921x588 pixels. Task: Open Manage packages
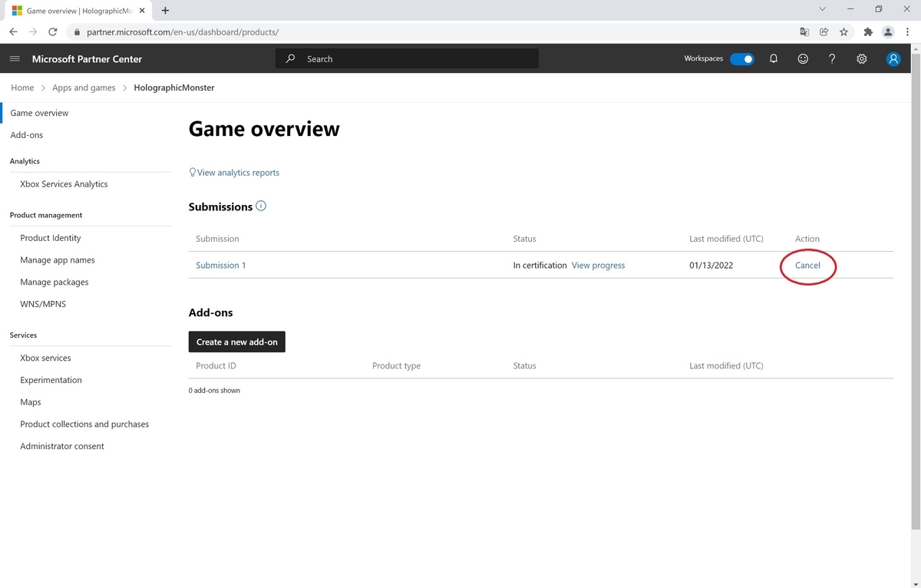click(54, 282)
